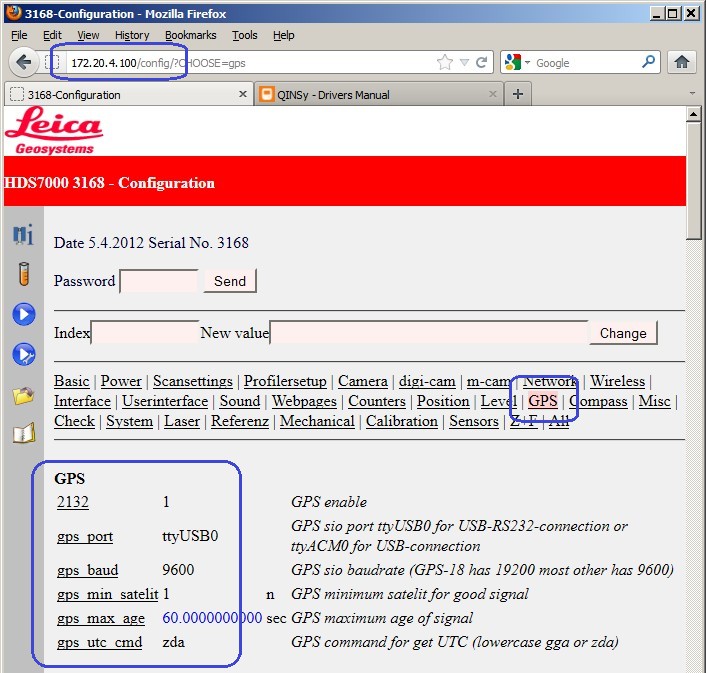This screenshot has width=706, height=673.
Task: Click the bookmark star in address bar
Action: 444,63
